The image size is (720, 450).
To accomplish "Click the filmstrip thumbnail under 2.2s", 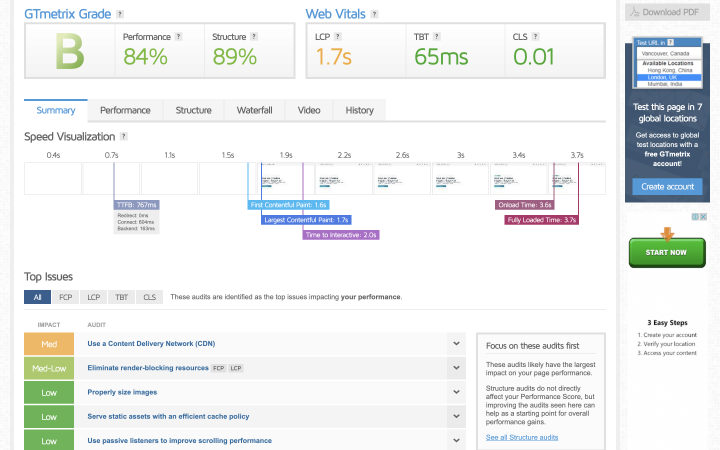I will 343,179.
